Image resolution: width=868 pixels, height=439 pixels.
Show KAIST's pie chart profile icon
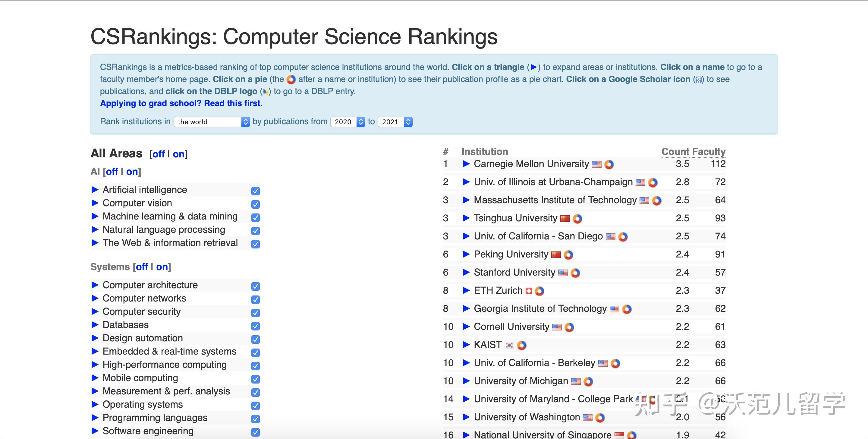522,345
